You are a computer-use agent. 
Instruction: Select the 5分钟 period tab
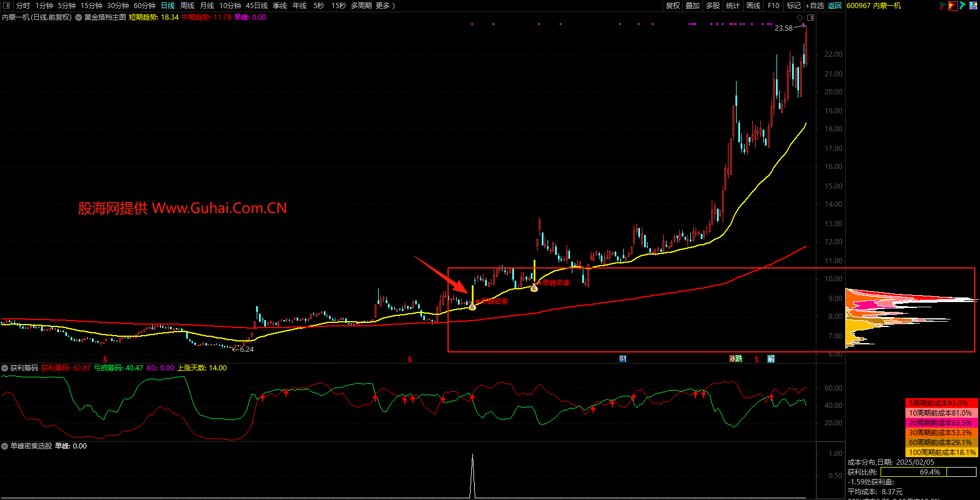point(66,6)
